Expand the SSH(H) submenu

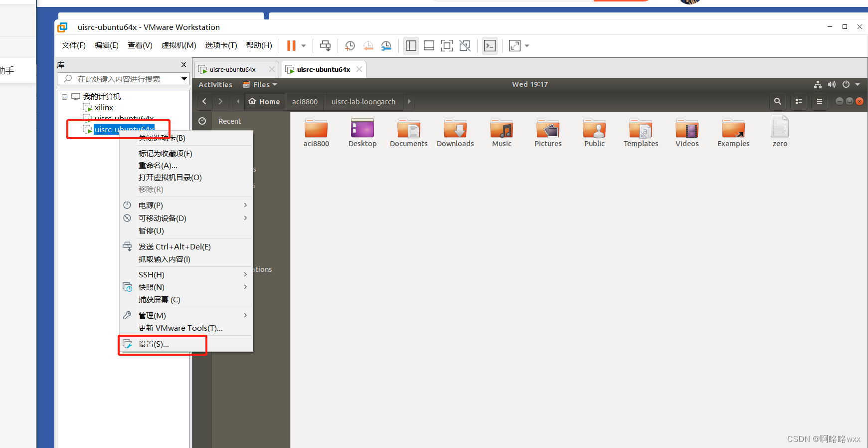[x=186, y=275]
